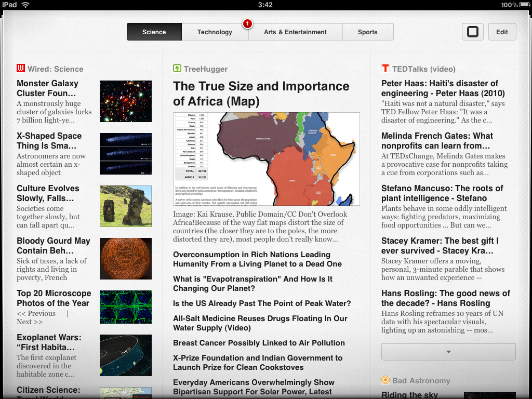The width and height of the screenshot is (532, 399).
Task: Open green microscope photo thumbnail
Action: click(x=126, y=307)
